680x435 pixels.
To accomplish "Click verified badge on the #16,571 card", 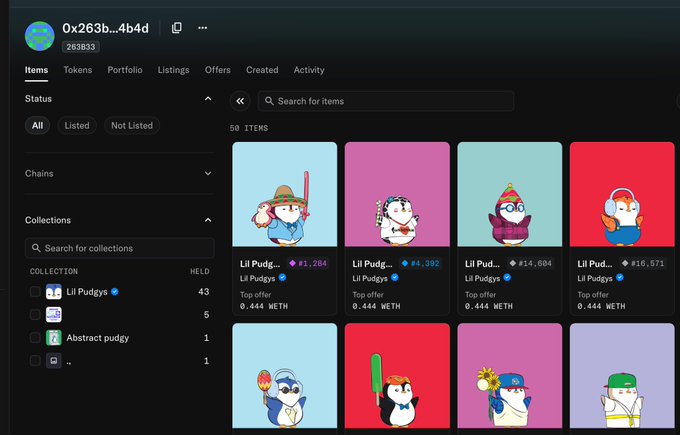I will click(x=620, y=278).
